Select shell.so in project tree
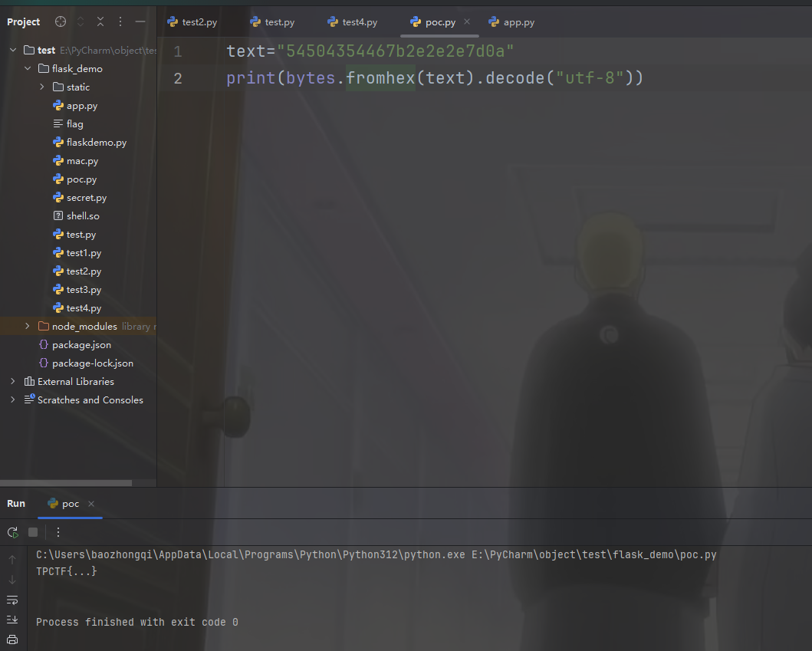812x651 pixels. tap(83, 216)
